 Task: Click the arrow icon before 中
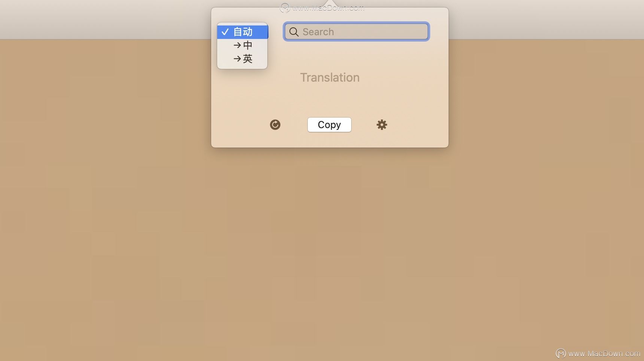pyautogui.click(x=237, y=45)
